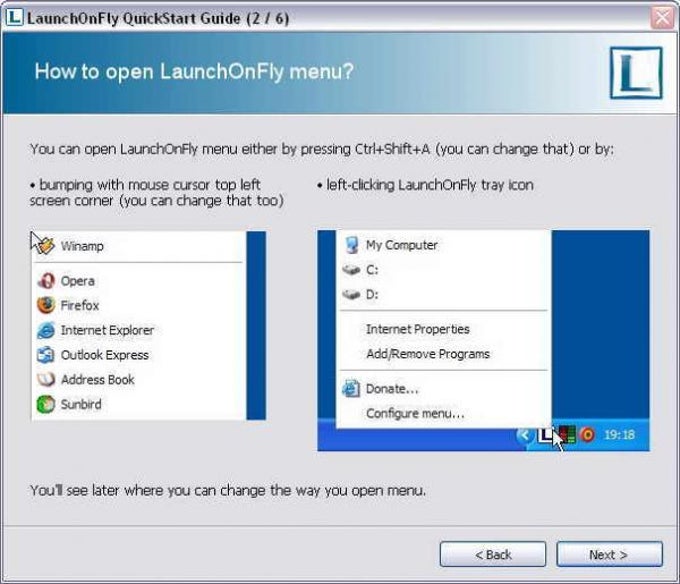Select Add/Remove Programs menu entry
This screenshot has height=584, width=680.
(x=428, y=354)
